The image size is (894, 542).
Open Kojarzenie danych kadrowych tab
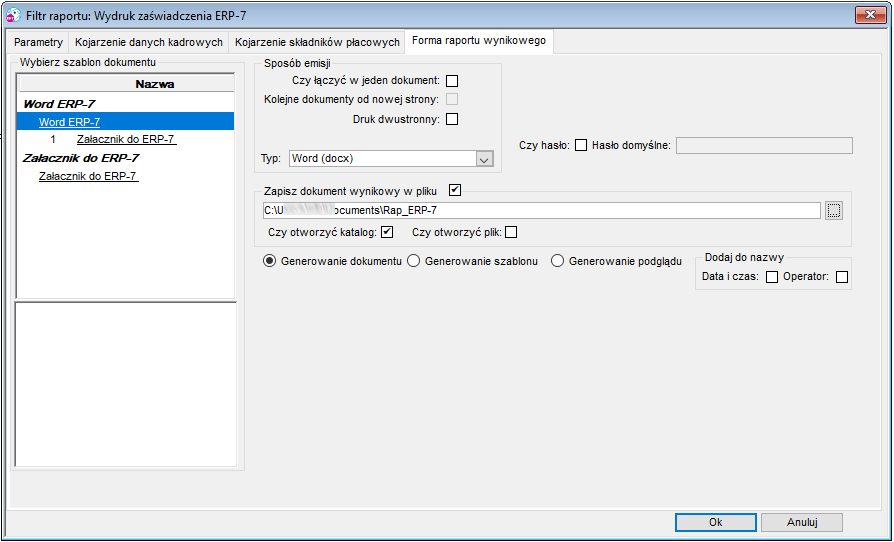coord(149,42)
